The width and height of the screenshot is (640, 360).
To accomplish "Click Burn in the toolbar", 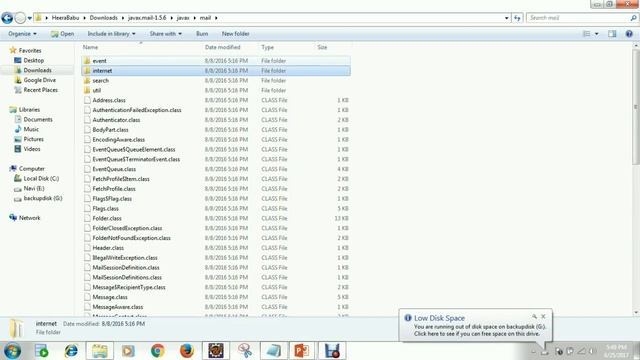I will (202, 34).
